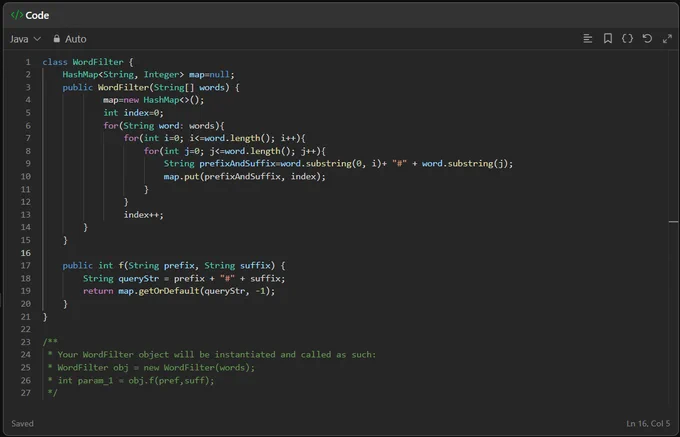Click the expand fullscreen icon
The height and width of the screenshot is (437, 680).
tap(667, 39)
